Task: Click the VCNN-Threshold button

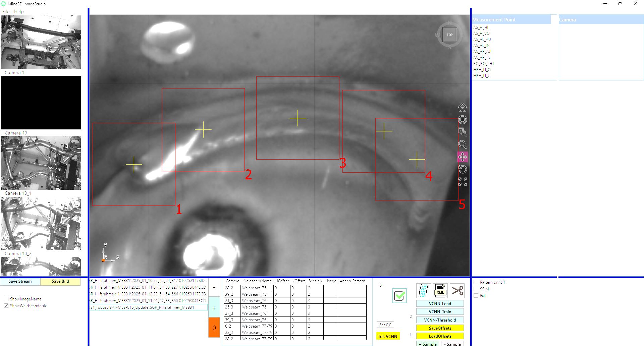Action: pos(440,320)
